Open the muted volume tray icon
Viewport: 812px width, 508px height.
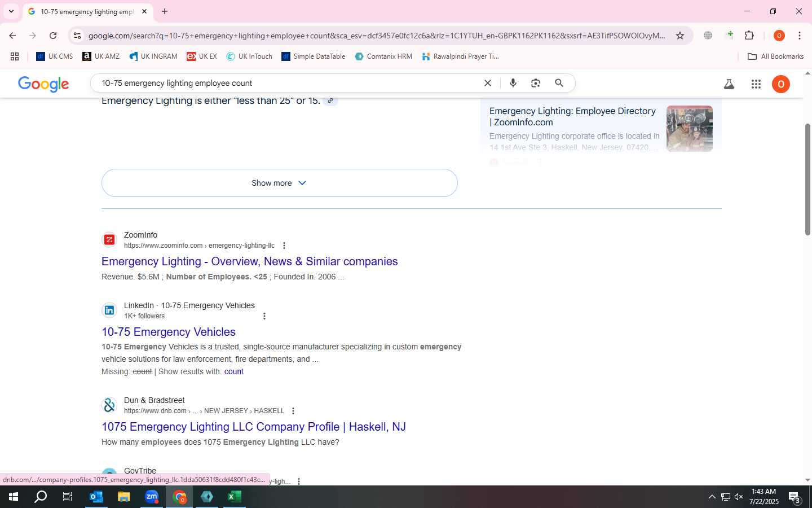click(739, 497)
